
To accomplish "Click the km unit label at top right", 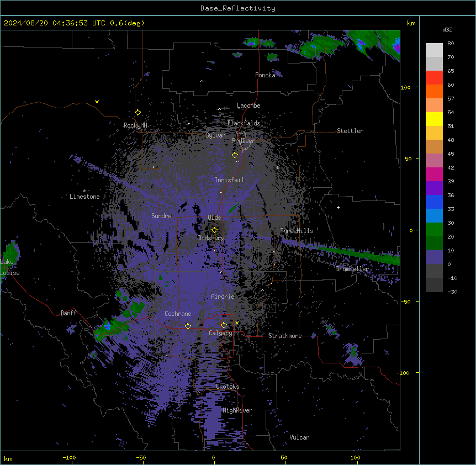I will tap(411, 23).
